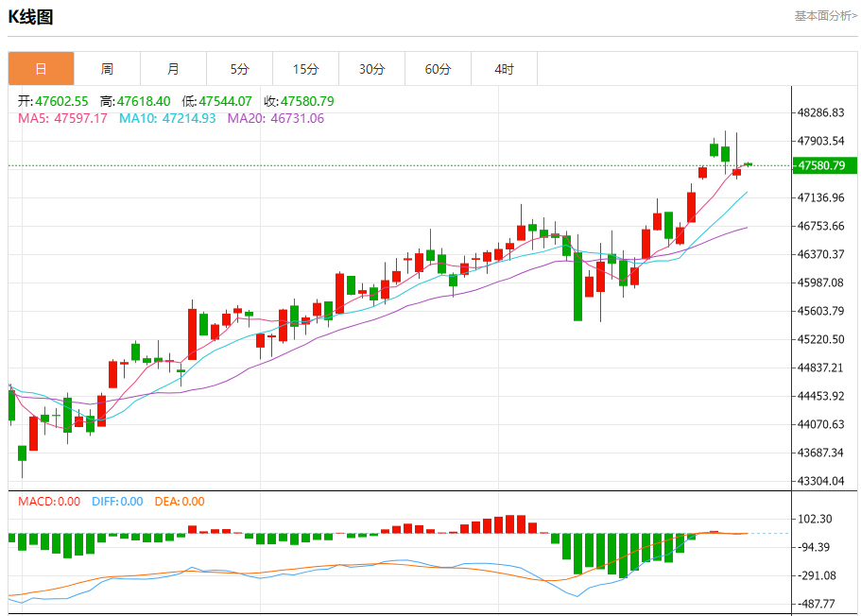Viewport: 861px width, 616px height.
Task: Open the 基本面分析> link
Action: pos(826,16)
